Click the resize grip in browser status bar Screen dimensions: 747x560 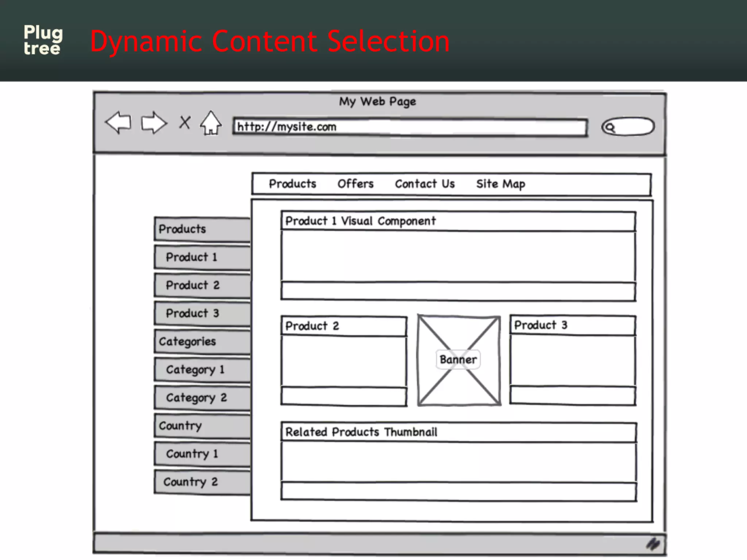coord(653,544)
